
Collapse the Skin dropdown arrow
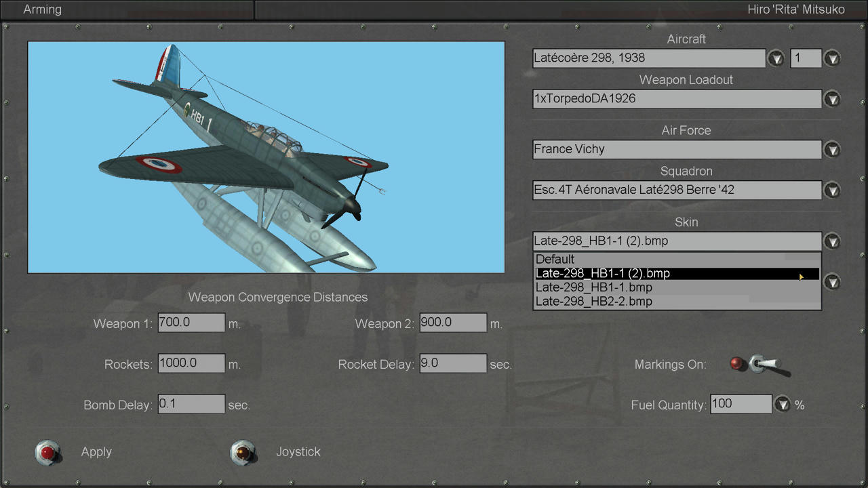point(832,241)
